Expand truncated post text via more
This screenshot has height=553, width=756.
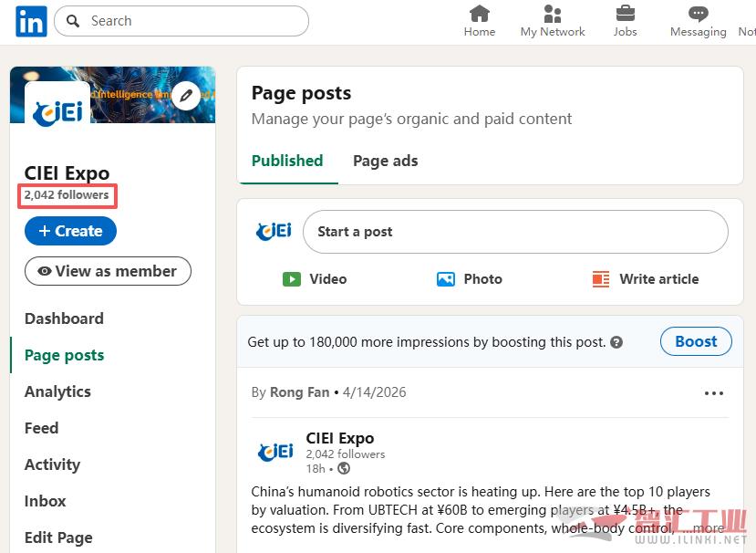click(x=709, y=527)
